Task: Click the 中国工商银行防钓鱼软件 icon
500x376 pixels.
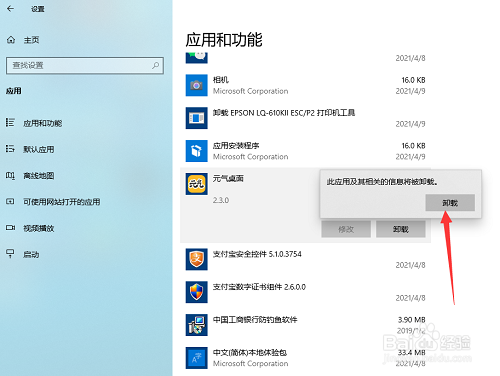Action: pos(197,325)
